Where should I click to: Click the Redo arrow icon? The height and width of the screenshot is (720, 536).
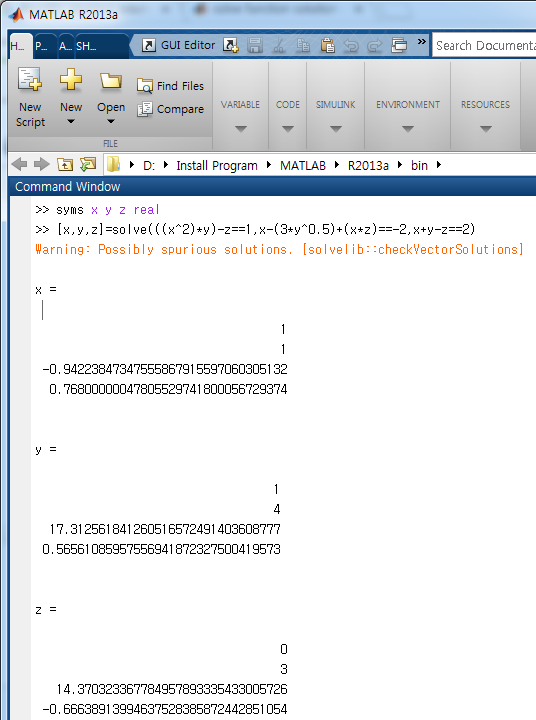[375, 45]
